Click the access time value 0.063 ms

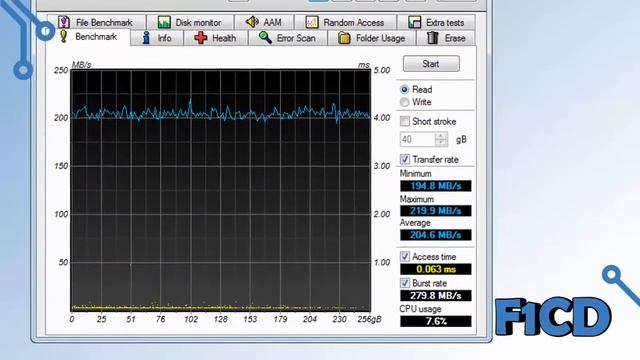click(x=436, y=269)
